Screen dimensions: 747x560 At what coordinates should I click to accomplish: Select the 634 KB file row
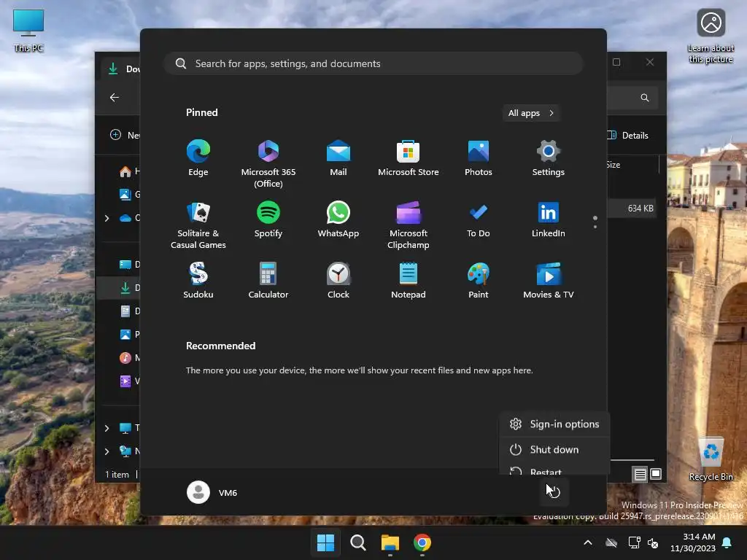click(x=631, y=208)
